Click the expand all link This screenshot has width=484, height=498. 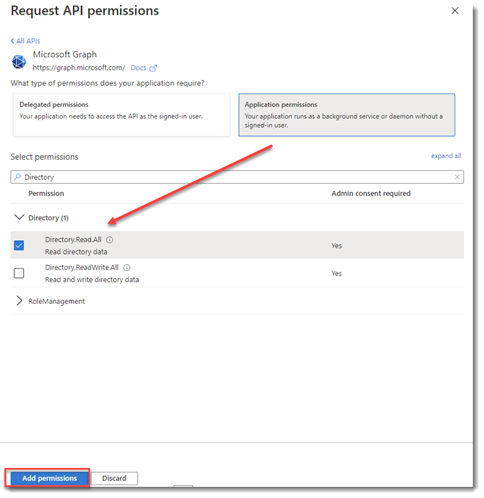(446, 156)
